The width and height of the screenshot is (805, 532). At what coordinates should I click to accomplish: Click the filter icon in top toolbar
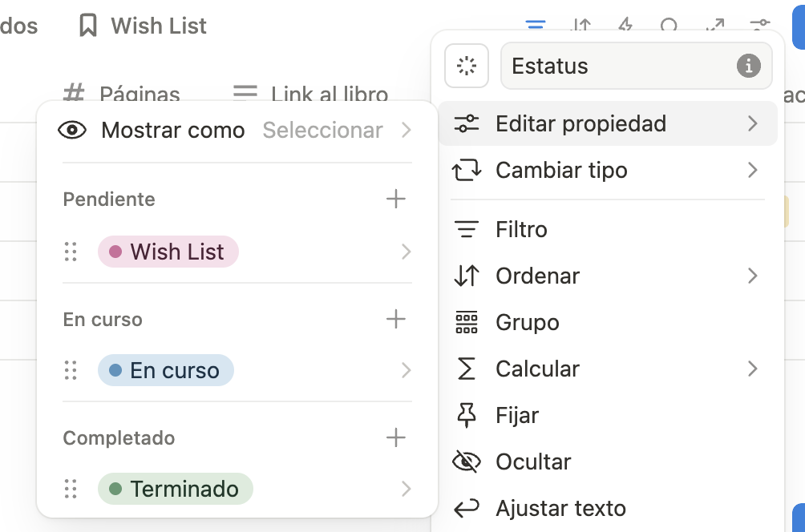coord(535,24)
